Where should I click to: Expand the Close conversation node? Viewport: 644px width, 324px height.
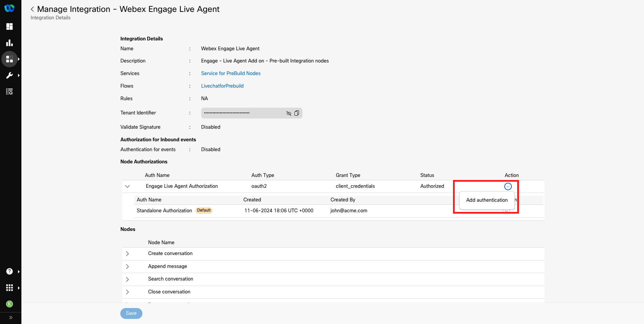click(127, 292)
